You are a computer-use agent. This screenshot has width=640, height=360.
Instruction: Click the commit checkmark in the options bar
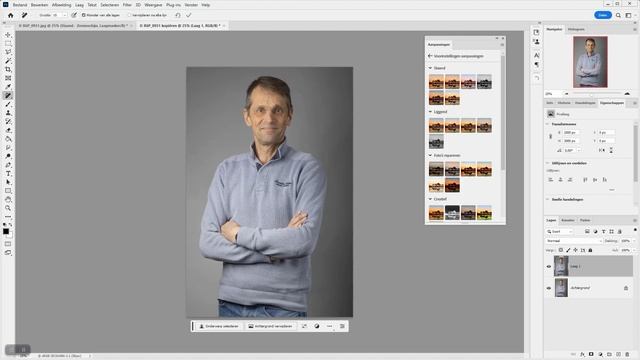pyautogui.click(x=189, y=15)
